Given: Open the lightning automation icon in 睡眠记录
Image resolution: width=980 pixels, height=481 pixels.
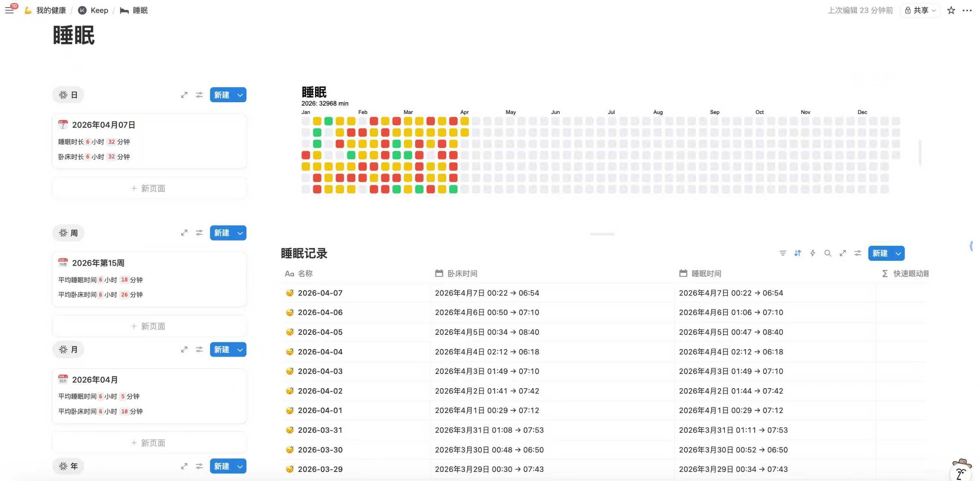Looking at the screenshot, I should click(812, 253).
